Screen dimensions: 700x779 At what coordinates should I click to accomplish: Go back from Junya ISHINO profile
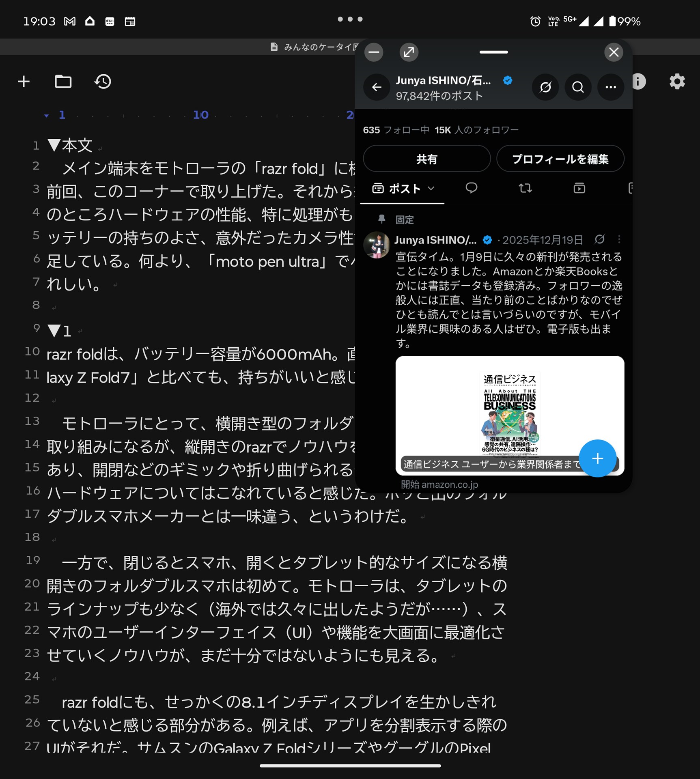[377, 87]
